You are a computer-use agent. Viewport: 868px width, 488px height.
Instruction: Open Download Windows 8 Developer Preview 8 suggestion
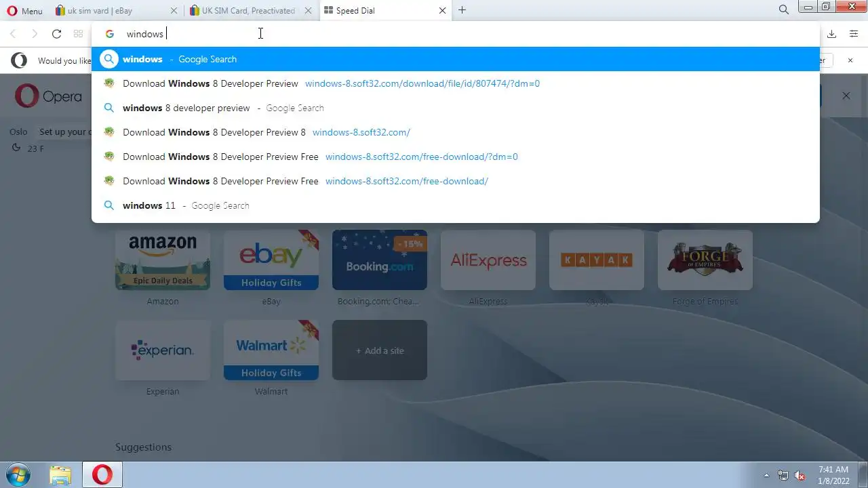click(x=456, y=132)
